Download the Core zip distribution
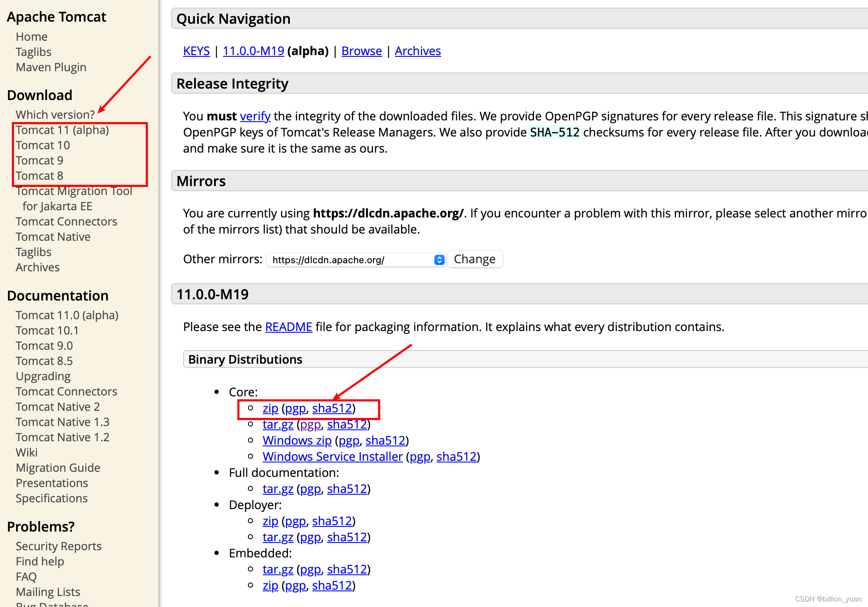Screen dimensions: 868x607 click(270, 408)
